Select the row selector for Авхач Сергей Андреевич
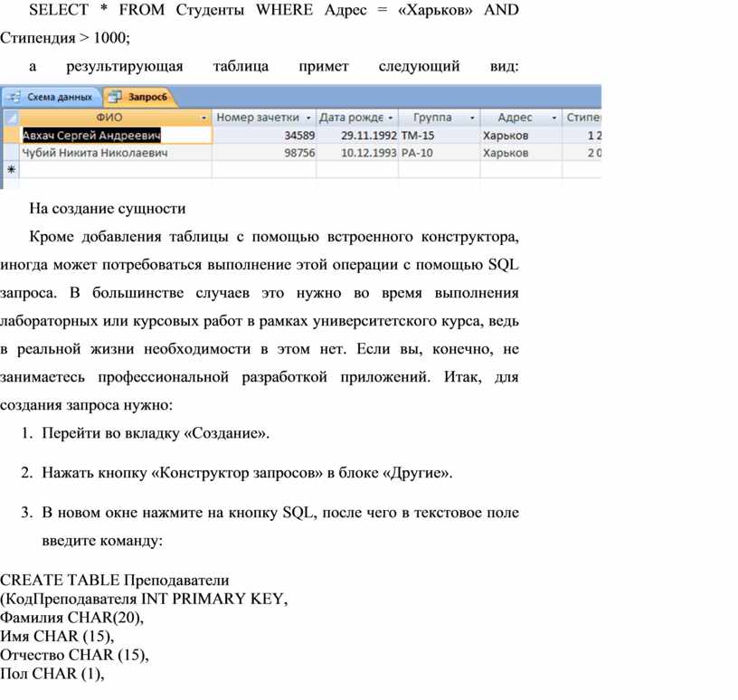Screen dimensions: 738x700 (x=11, y=135)
